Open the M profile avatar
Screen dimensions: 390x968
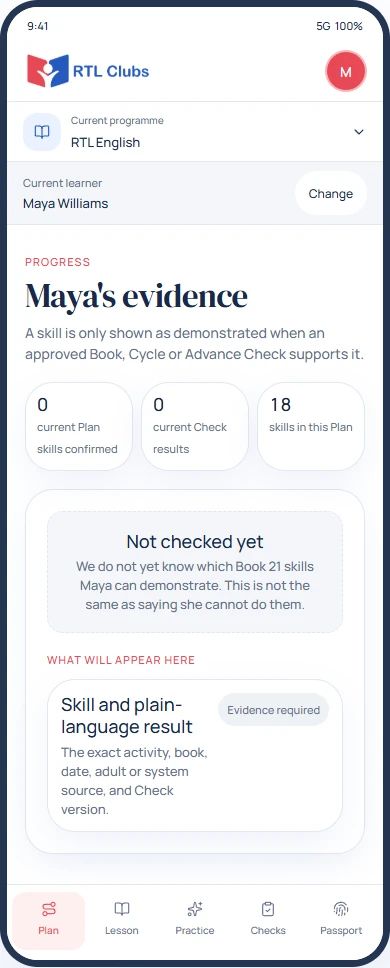(346, 72)
